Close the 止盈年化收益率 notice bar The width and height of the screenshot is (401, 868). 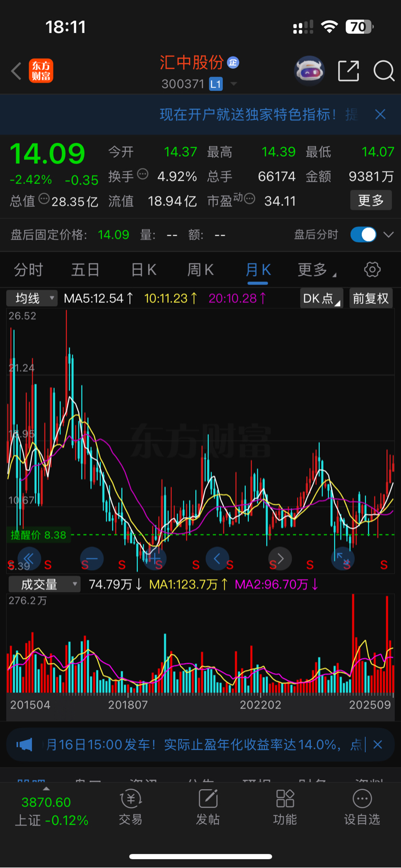click(x=378, y=744)
